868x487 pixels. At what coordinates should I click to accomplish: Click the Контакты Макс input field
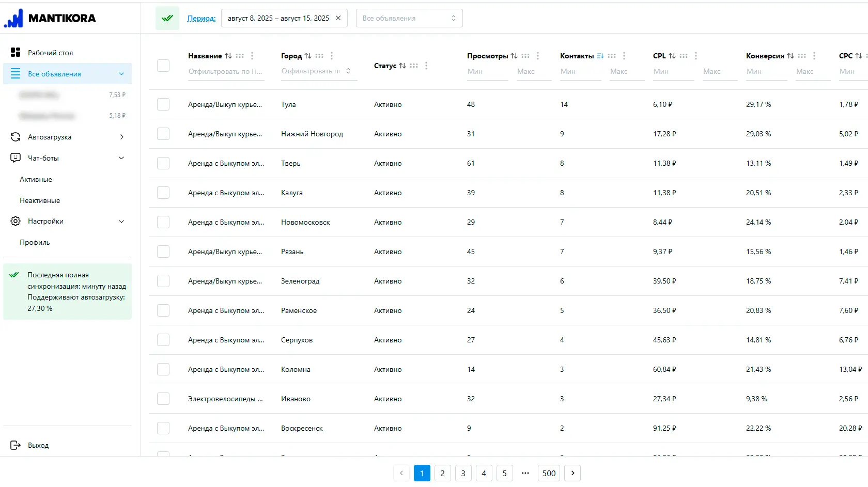tap(627, 72)
